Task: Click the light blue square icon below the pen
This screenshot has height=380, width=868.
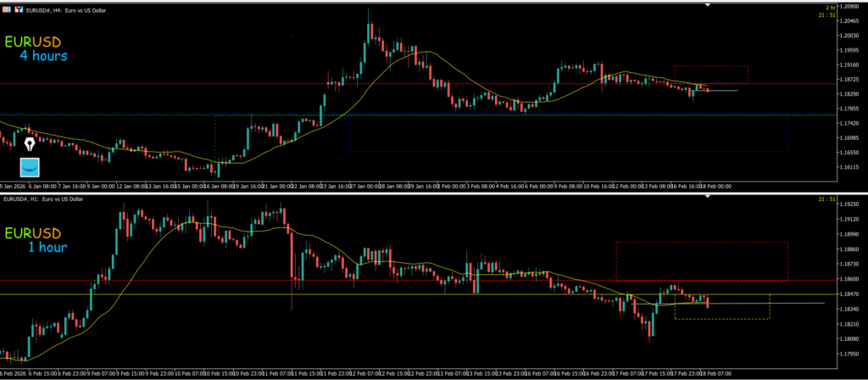Action: pos(30,167)
